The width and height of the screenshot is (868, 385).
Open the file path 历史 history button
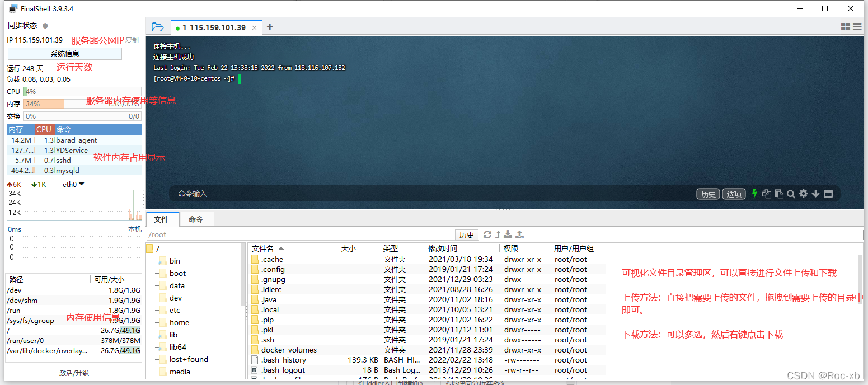pyautogui.click(x=467, y=235)
